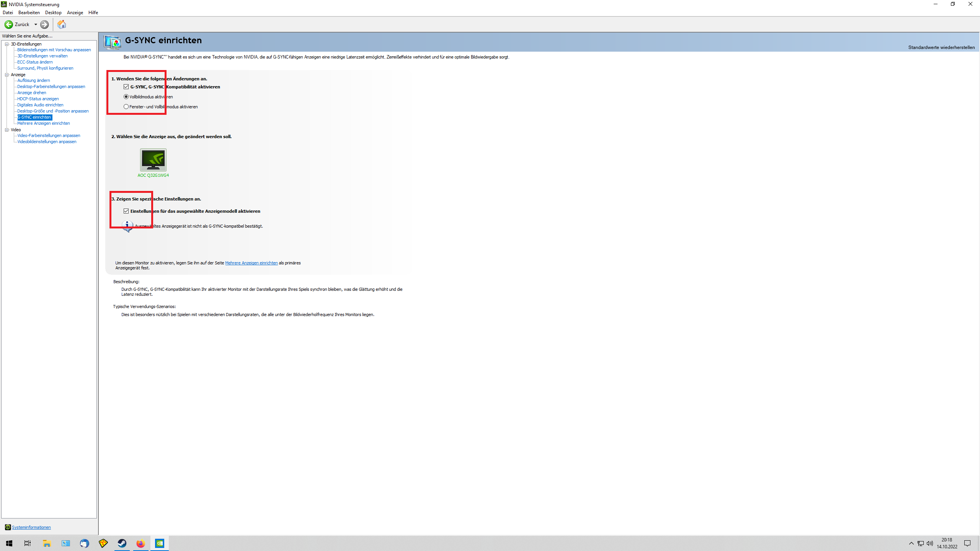
Task: Select the AOC Q32G1WG4 monitor icon
Action: pyautogui.click(x=153, y=160)
